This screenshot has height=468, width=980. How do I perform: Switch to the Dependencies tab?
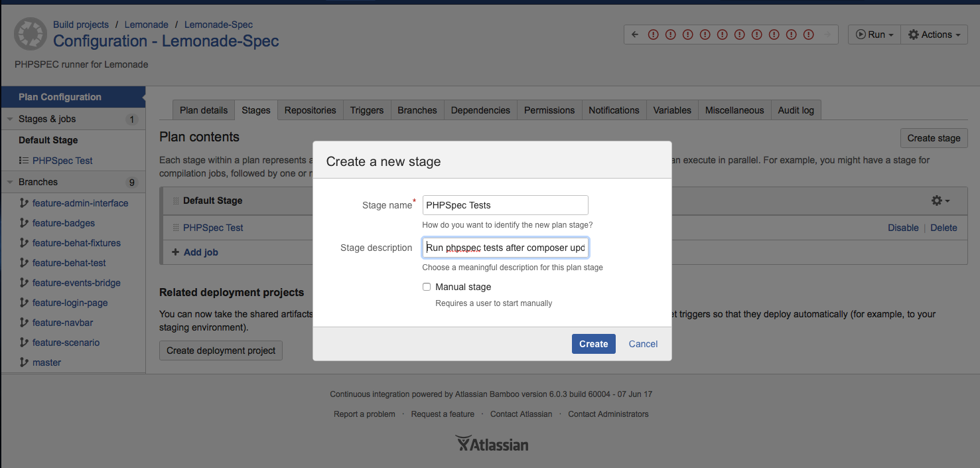point(480,110)
